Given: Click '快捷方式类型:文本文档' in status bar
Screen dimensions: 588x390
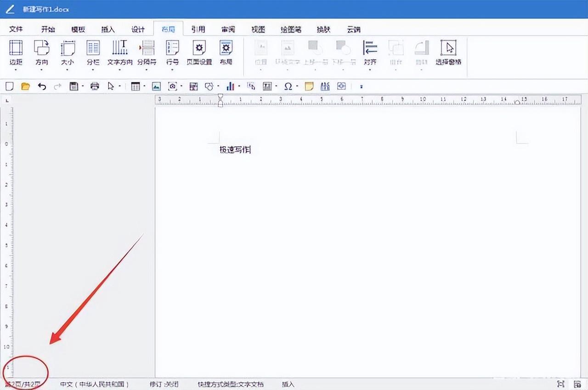Looking at the screenshot, I should pos(231,384).
